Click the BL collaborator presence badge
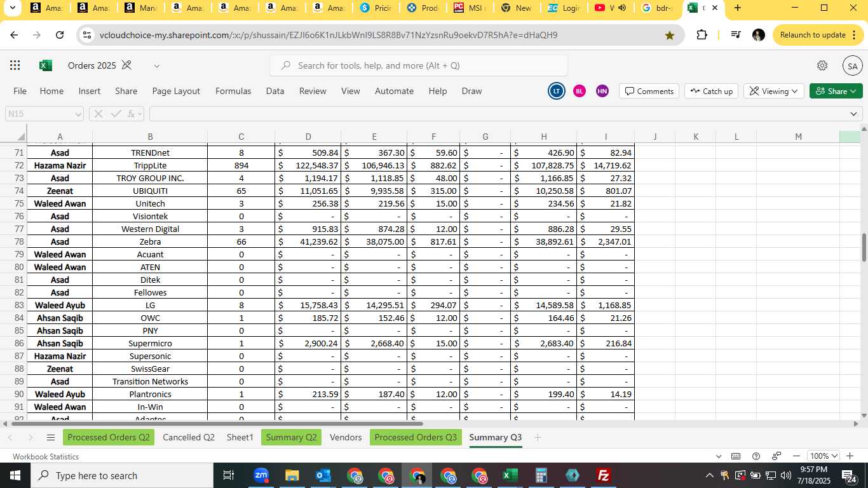 click(580, 91)
